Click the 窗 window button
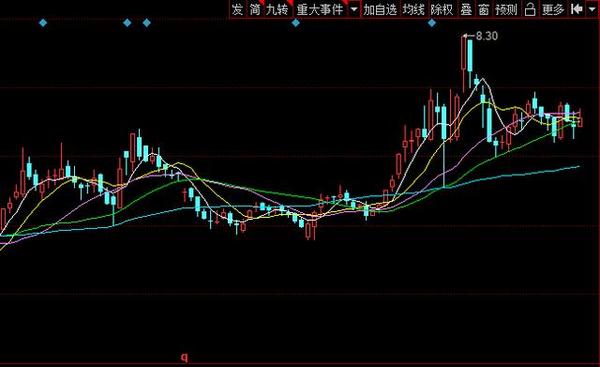Image resolution: width=600 pixels, height=367 pixels. (484, 9)
